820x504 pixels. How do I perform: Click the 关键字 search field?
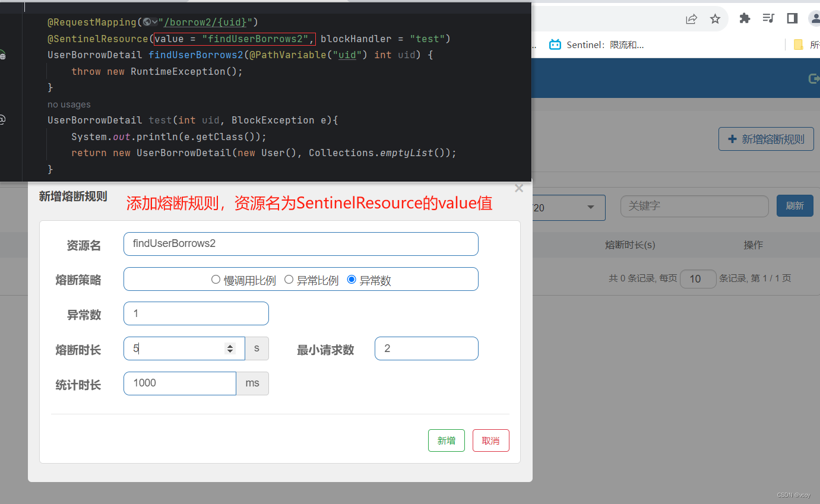(695, 206)
